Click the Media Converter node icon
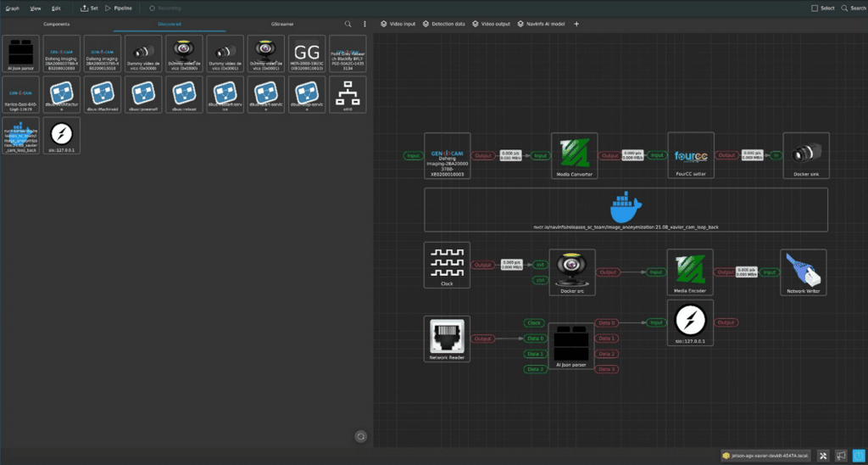 [x=574, y=152]
